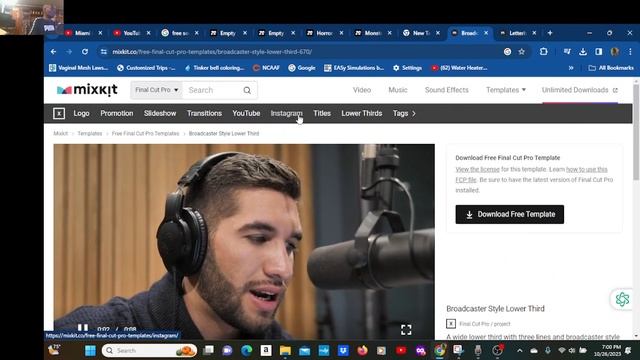Close the Broadcaster tab
Viewport: 640px width, 360px height.
coord(486,33)
